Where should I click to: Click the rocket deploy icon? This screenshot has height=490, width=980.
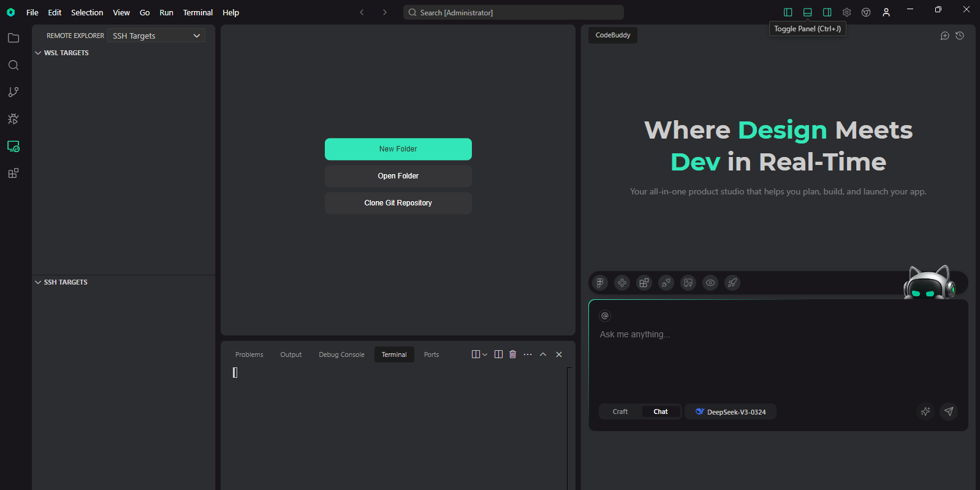tap(732, 283)
